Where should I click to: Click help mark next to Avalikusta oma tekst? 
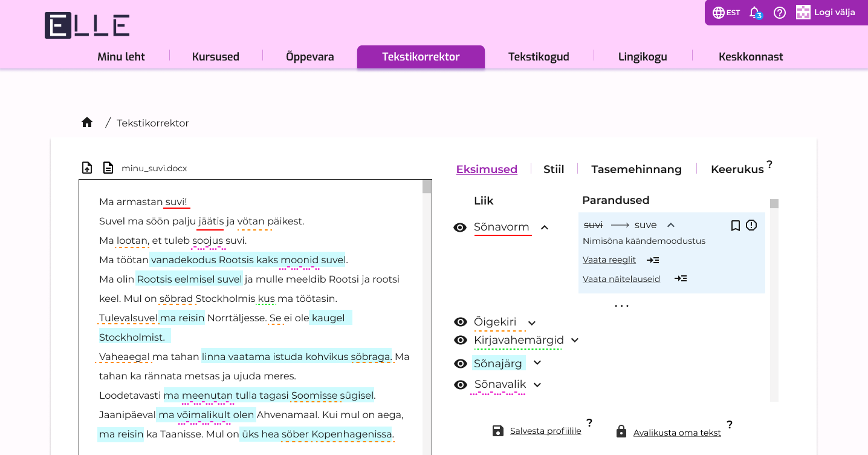[730, 424]
